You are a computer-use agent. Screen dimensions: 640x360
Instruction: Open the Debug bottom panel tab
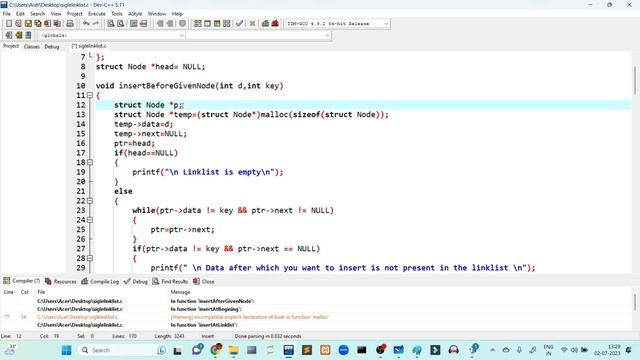[x=136, y=281]
